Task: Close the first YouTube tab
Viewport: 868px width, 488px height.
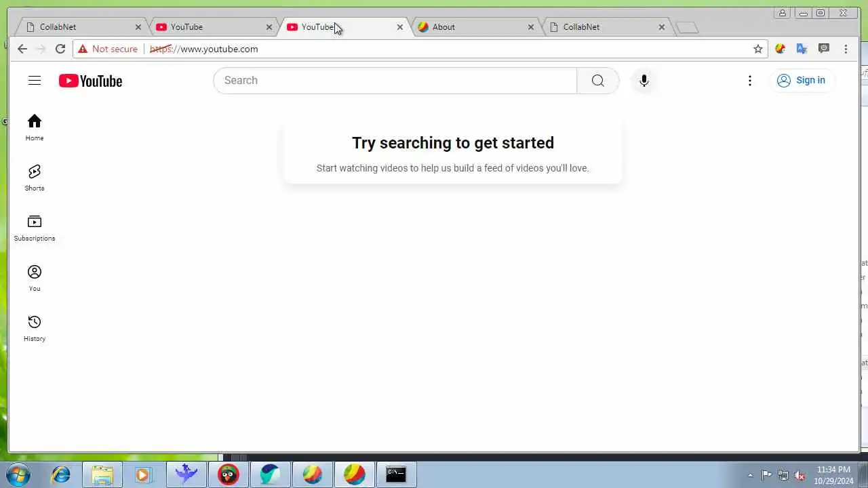Action: coord(269,27)
